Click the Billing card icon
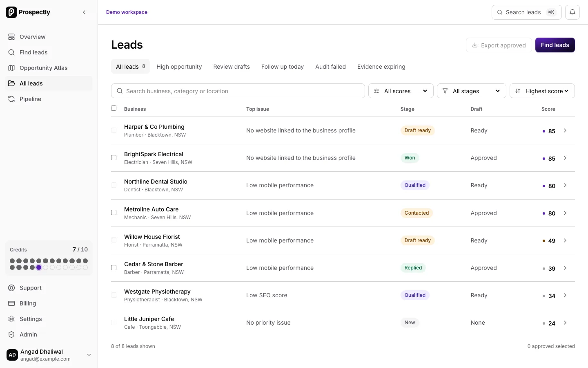 tap(11, 303)
